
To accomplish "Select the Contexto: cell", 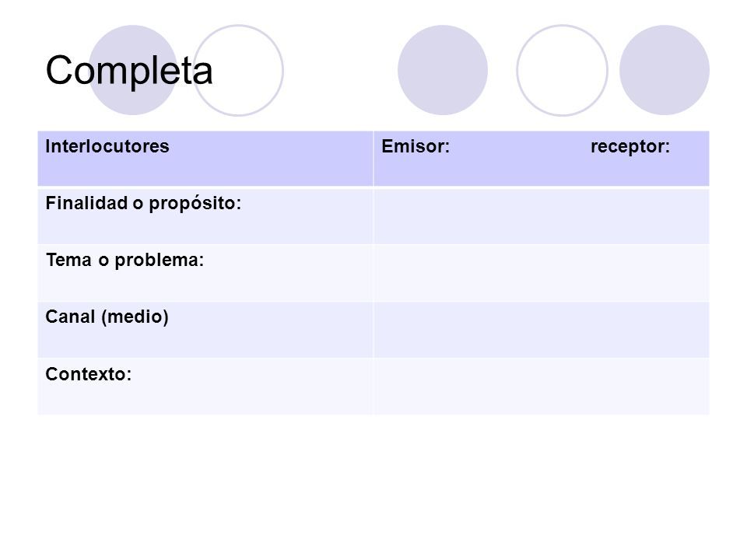I will (x=205, y=387).
